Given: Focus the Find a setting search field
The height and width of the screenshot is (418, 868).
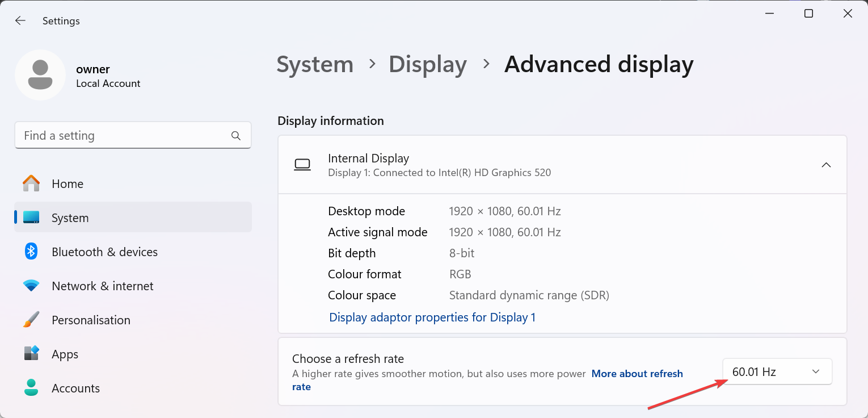Looking at the screenshot, I should coord(125,136).
